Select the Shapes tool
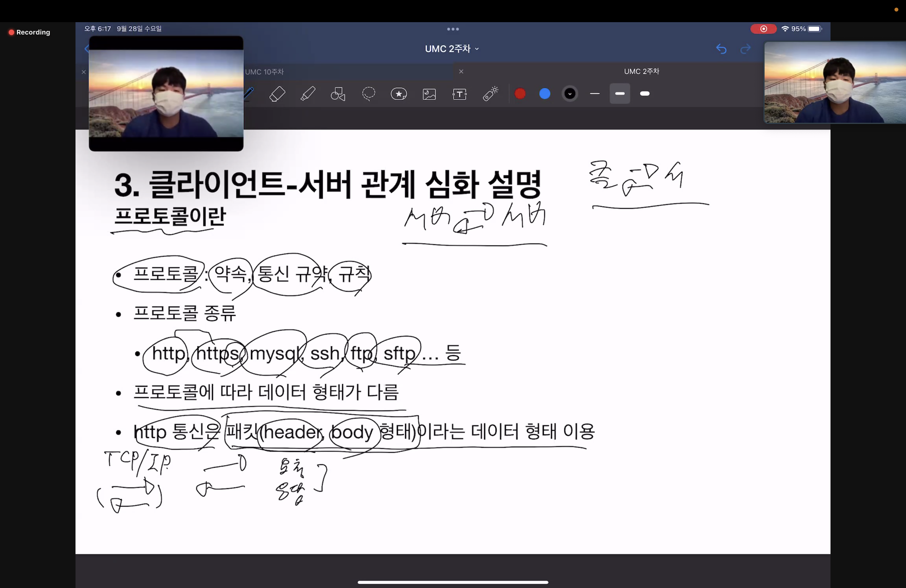The width and height of the screenshot is (906, 588). (x=338, y=94)
